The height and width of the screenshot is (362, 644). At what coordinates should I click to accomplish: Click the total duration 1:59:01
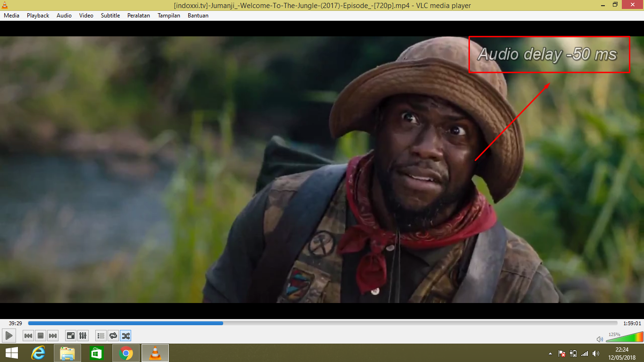tap(632, 323)
